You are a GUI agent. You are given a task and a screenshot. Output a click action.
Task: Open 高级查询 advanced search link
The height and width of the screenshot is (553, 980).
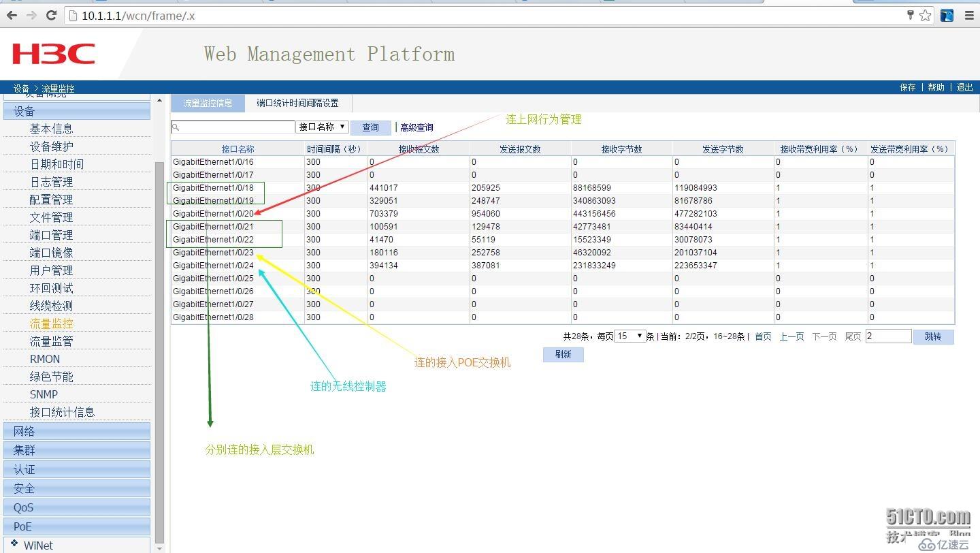pyautogui.click(x=416, y=127)
